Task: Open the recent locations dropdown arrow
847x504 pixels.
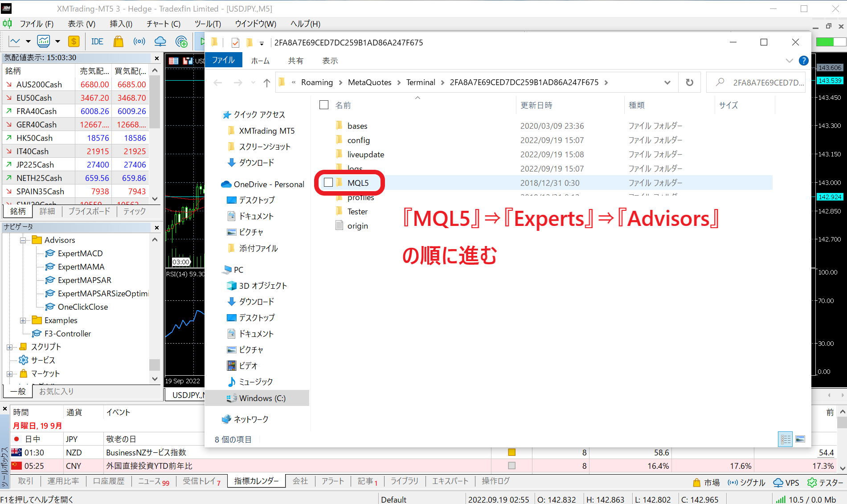Action: (x=253, y=82)
